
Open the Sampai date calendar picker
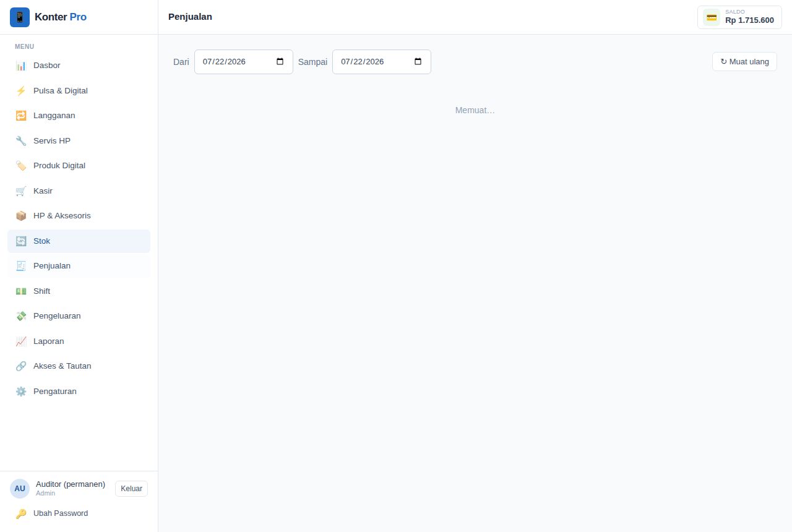click(418, 62)
